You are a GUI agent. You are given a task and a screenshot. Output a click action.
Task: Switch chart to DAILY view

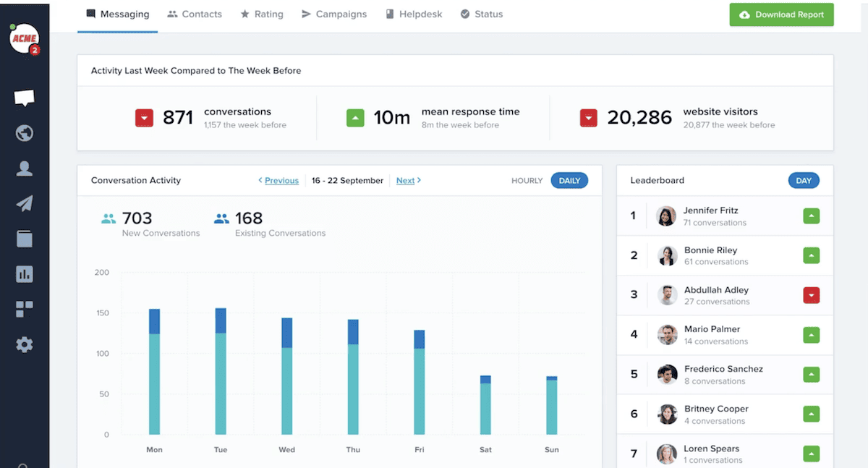(x=569, y=181)
